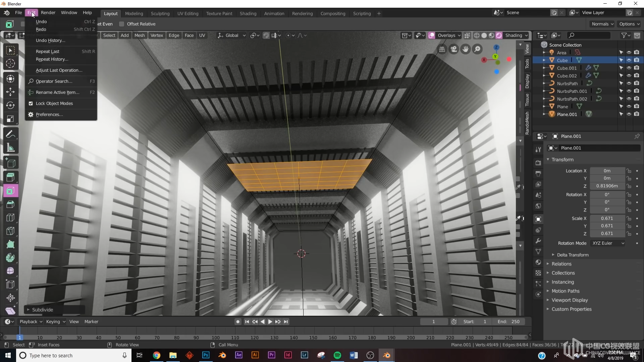Screen dimensions: 644x362
Task: Choose Operator Search menu entry
Action: click(54, 81)
